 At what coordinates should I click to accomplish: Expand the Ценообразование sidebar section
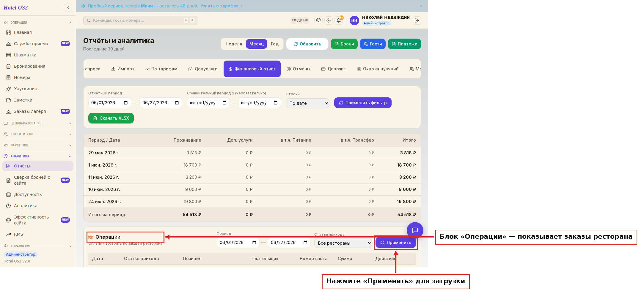37,123
